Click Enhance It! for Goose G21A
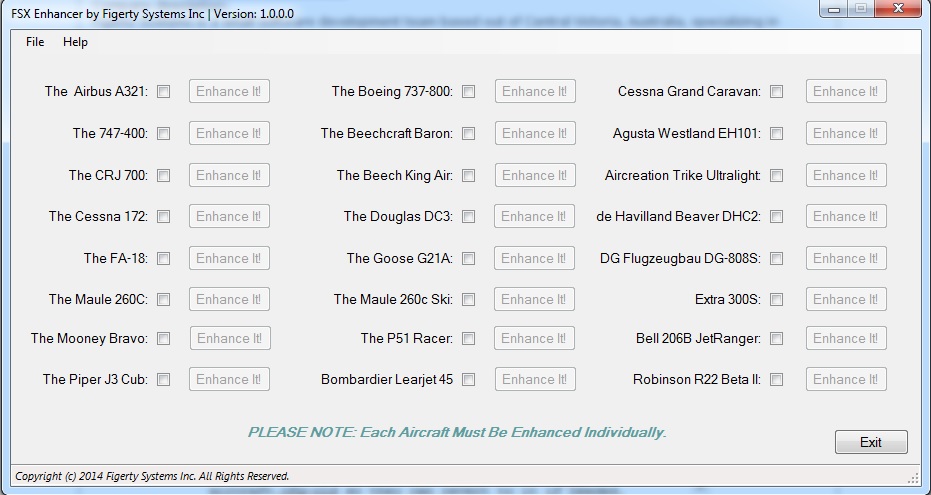Image resolution: width=931 pixels, height=495 pixels. click(x=534, y=258)
